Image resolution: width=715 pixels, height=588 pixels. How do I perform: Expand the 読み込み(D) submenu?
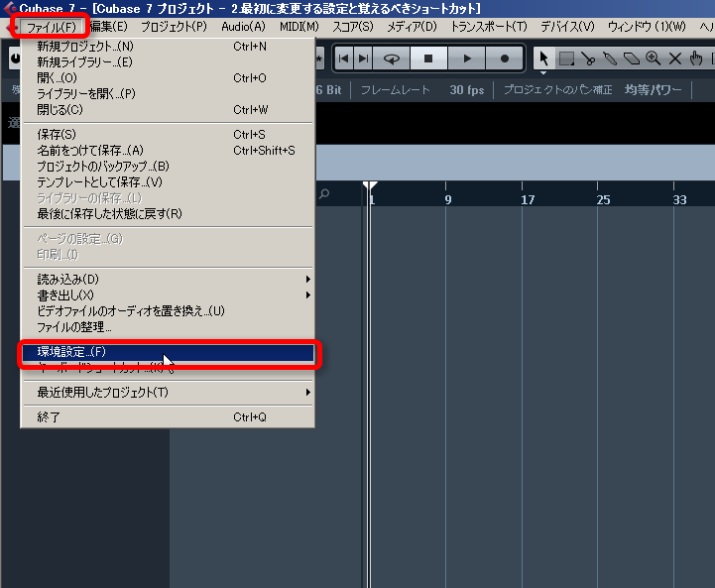(168, 279)
